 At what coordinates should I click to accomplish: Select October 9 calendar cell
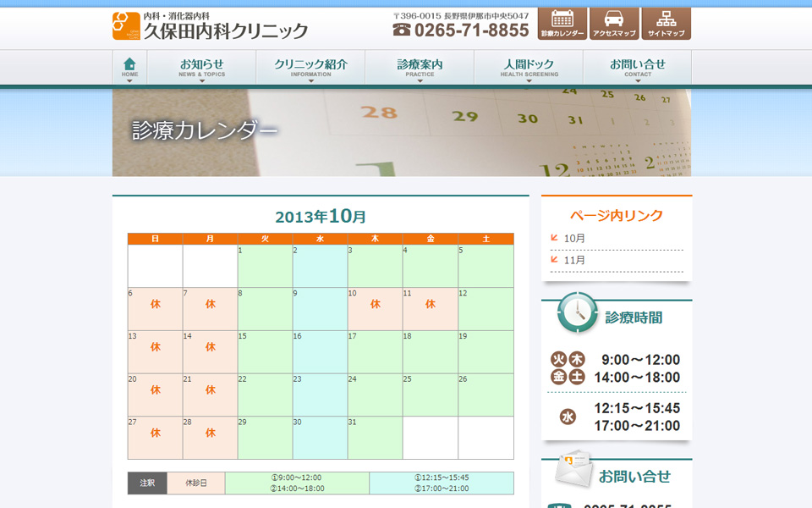point(320,309)
